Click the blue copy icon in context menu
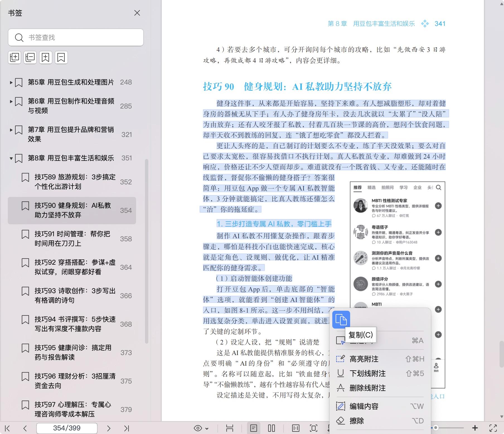The image size is (504, 434). pos(341,320)
